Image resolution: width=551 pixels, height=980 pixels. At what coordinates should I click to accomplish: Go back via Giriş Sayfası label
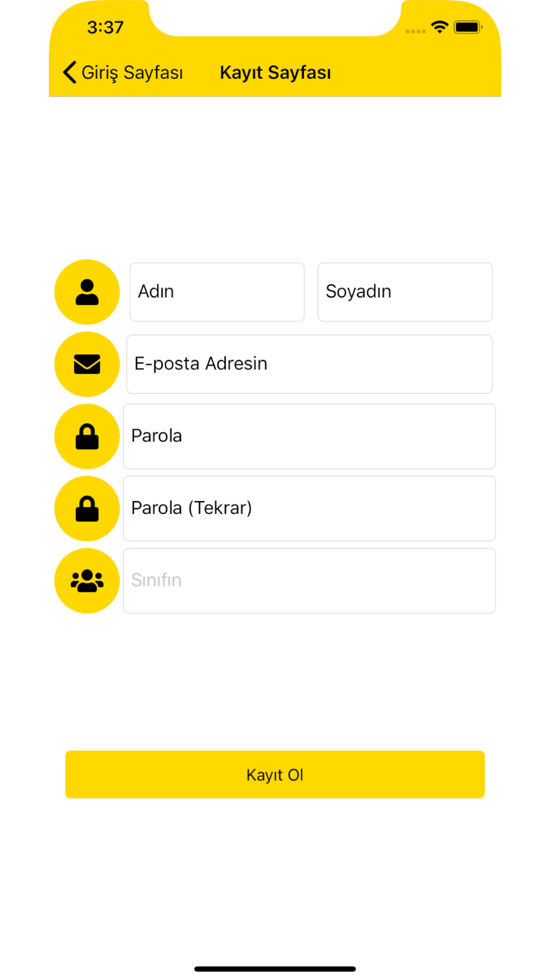pos(132,73)
